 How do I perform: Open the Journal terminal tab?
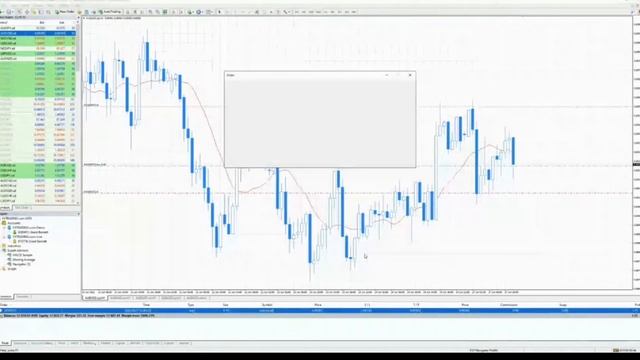pos(184,343)
